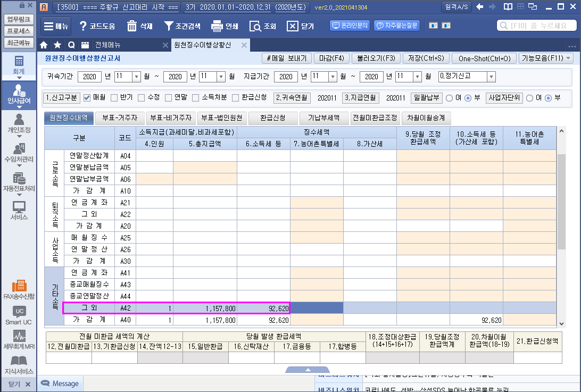
Task: Click the 자동전표처리 sidebar icon
Action: click(x=19, y=182)
